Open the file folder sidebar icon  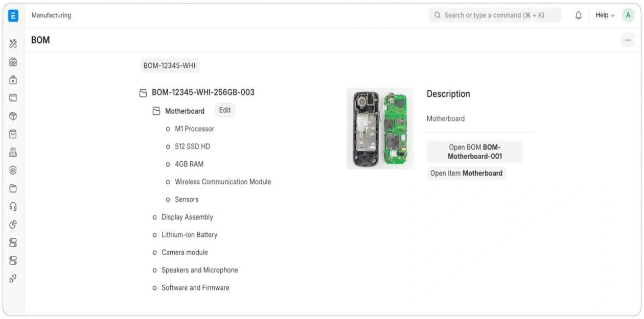(13, 188)
